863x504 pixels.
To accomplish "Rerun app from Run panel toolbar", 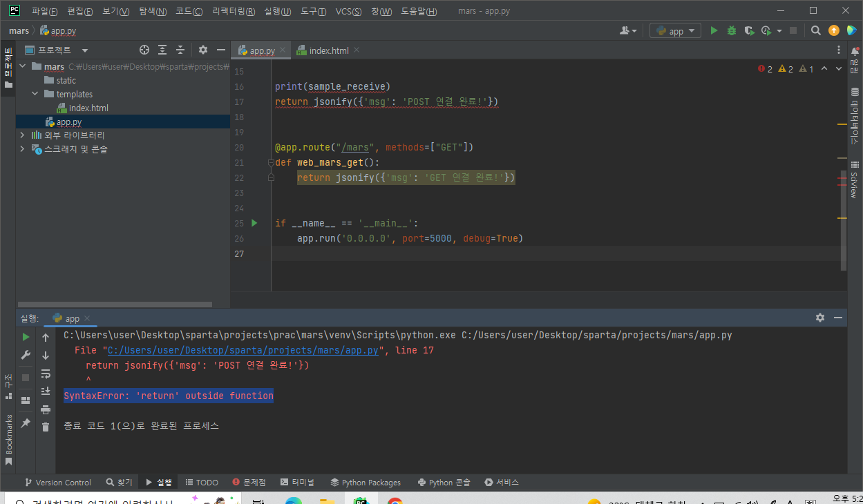I will [26, 337].
